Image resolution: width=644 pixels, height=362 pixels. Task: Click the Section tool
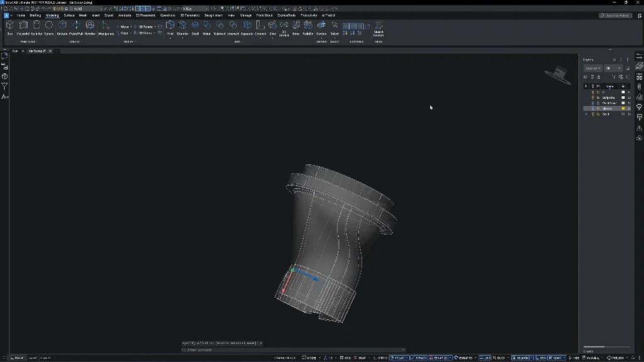[x=321, y=28]
